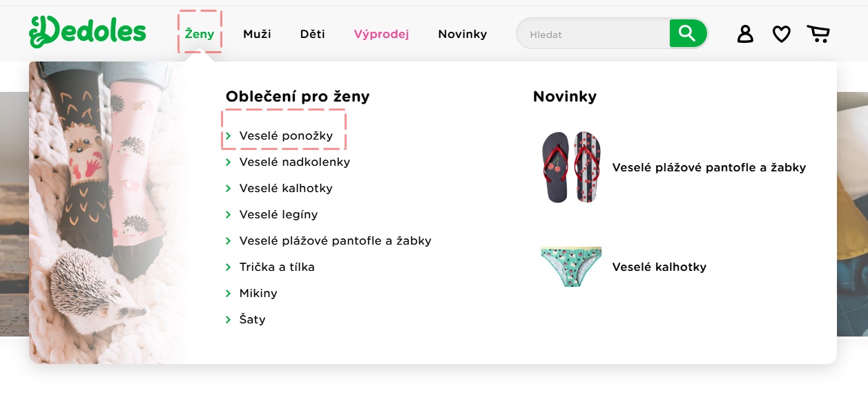This screenshot has height=407, width=868.
Task: Open the Ženy menu
Action: coord(200,34)
